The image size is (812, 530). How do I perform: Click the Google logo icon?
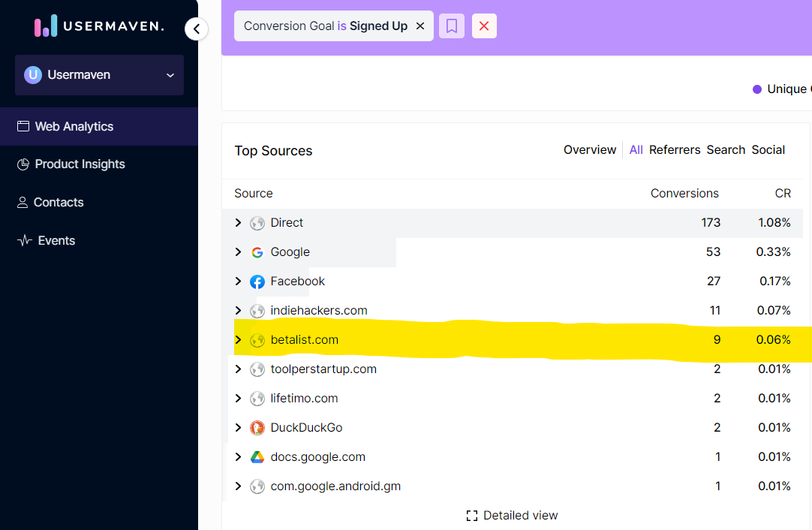[257, 252]
